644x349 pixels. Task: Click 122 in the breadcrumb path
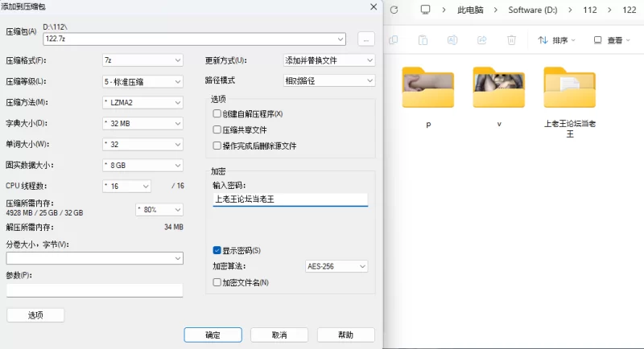[x=630, y=10]
